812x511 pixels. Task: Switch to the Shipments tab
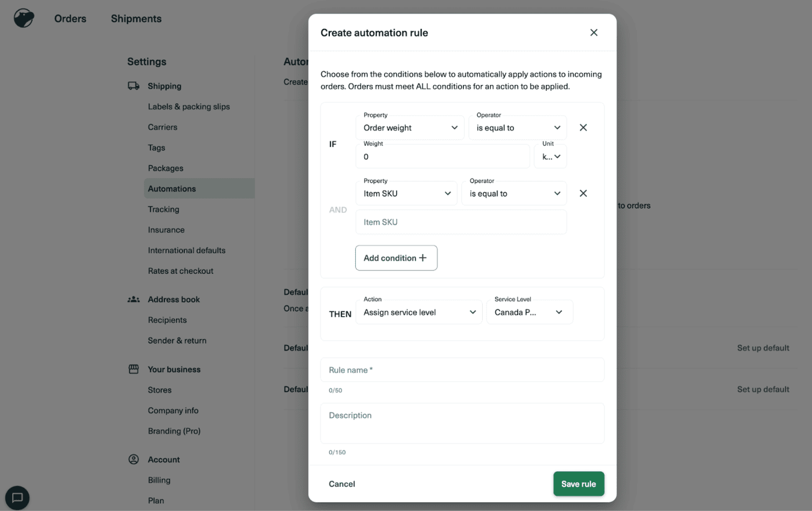point(136,19)
